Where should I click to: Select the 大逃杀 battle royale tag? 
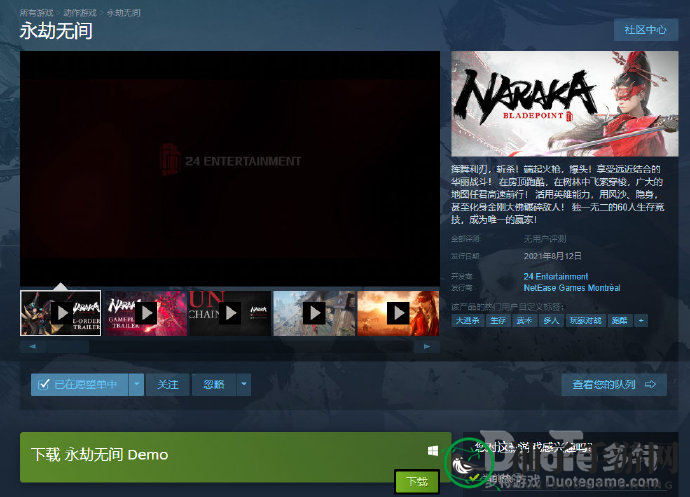[x=467, y=320]
